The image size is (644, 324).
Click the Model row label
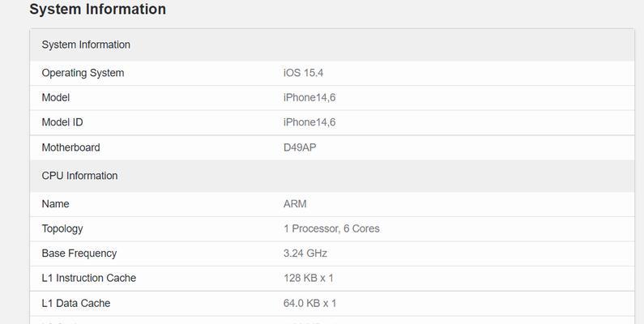(x=56, y=98)
